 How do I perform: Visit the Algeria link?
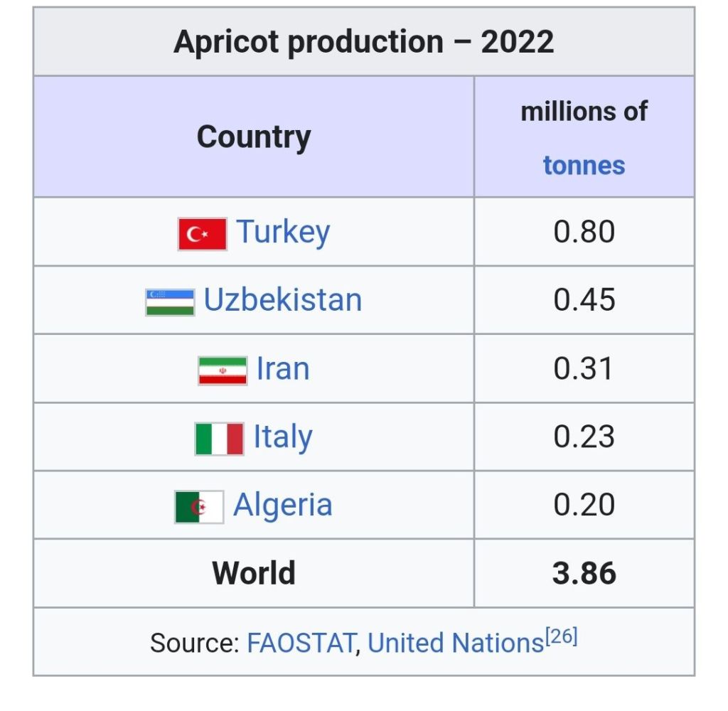coord(283,506)
